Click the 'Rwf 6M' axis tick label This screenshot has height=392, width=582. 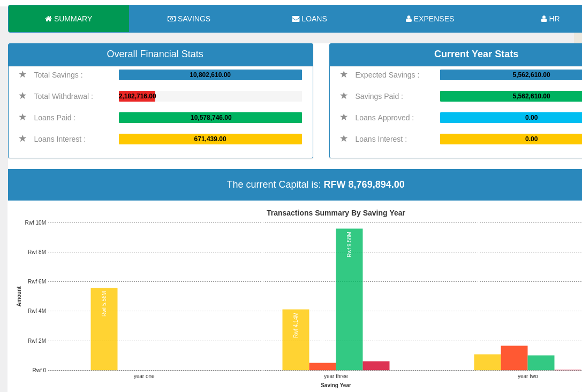click(x=37, y=281)
